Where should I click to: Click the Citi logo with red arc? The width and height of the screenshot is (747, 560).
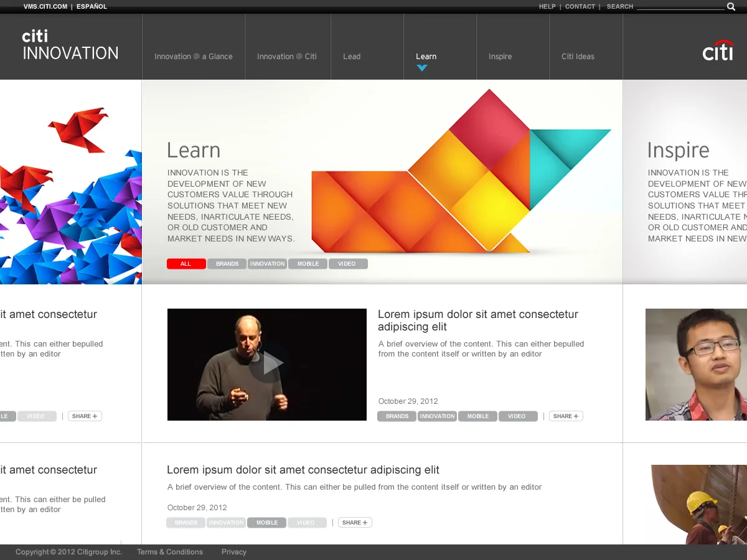pos(718,50)
